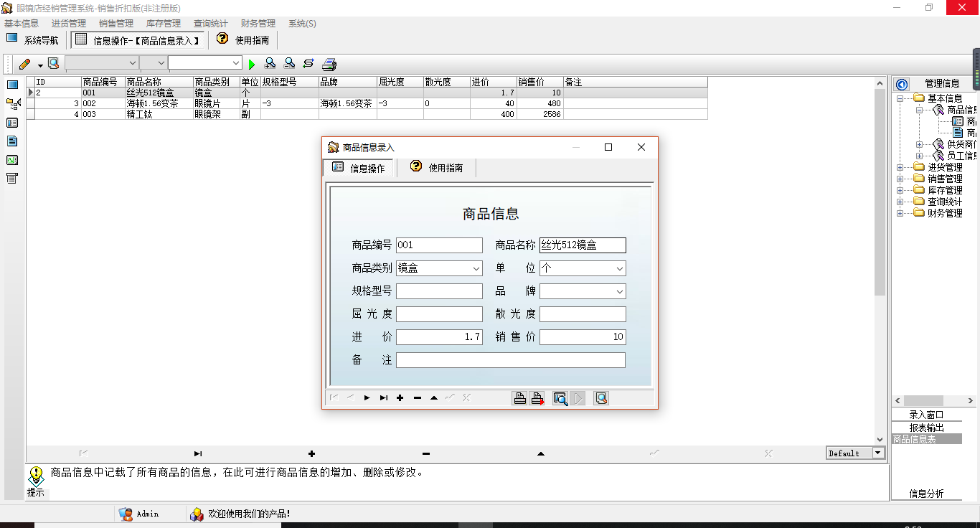Screen dimensions: 980x528
Task: Expand the 进货管理 tree node
Action: point(900,167)
